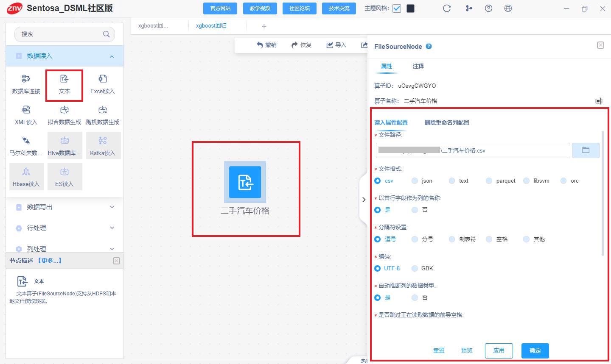Close the 节点描述 panel
This screenshot has width=611, height=364.
click(x=117, y=261)
